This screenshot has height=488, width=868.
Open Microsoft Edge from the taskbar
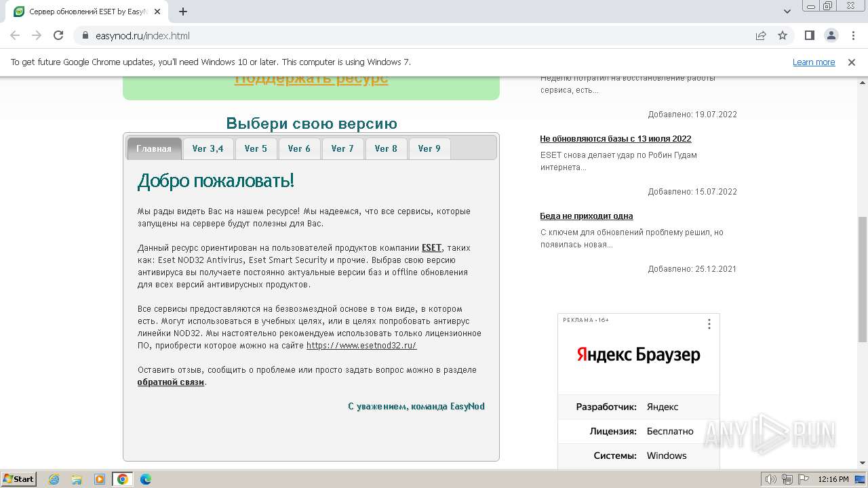pyautogui.click(x=146, y=479)
